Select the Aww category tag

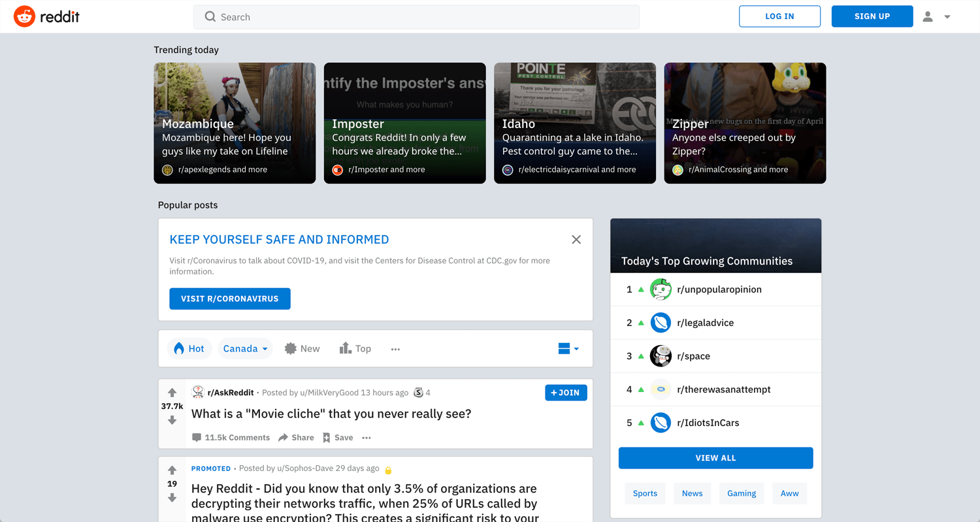(789, 493)
